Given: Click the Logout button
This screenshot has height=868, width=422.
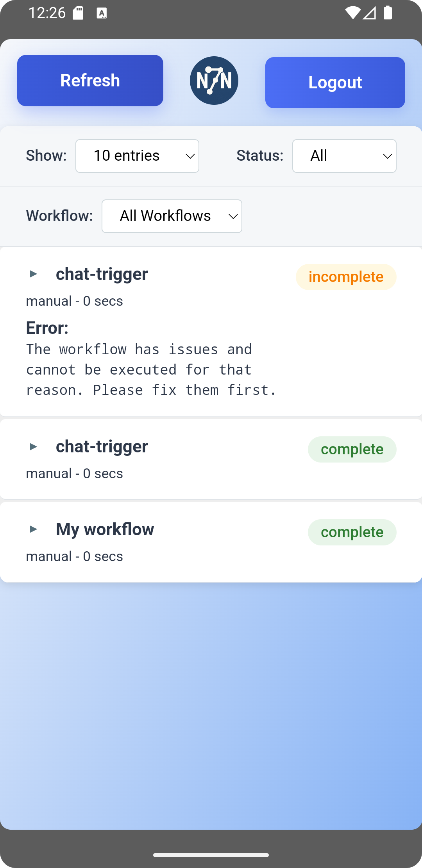Looking at the screenshot, I should [x=335, y=82].
